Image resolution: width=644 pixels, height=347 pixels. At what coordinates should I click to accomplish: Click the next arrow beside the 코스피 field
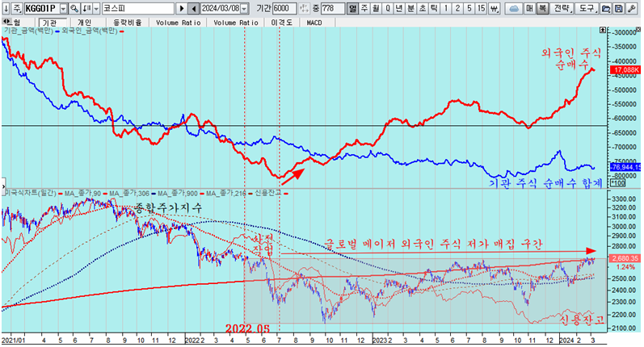click(183, 8)
